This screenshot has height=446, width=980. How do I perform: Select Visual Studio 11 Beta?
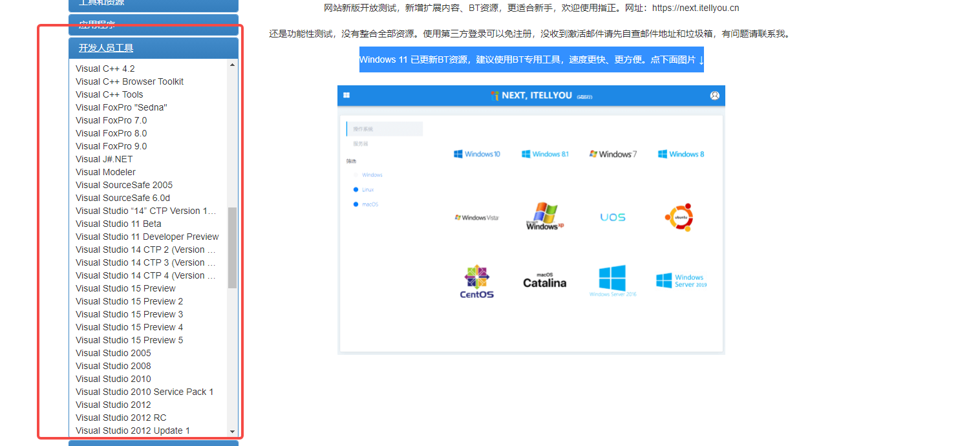pos(118,224)
